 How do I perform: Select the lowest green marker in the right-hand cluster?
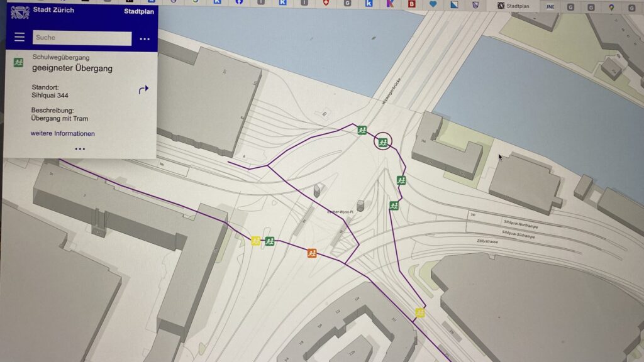[x=394, y=206]
